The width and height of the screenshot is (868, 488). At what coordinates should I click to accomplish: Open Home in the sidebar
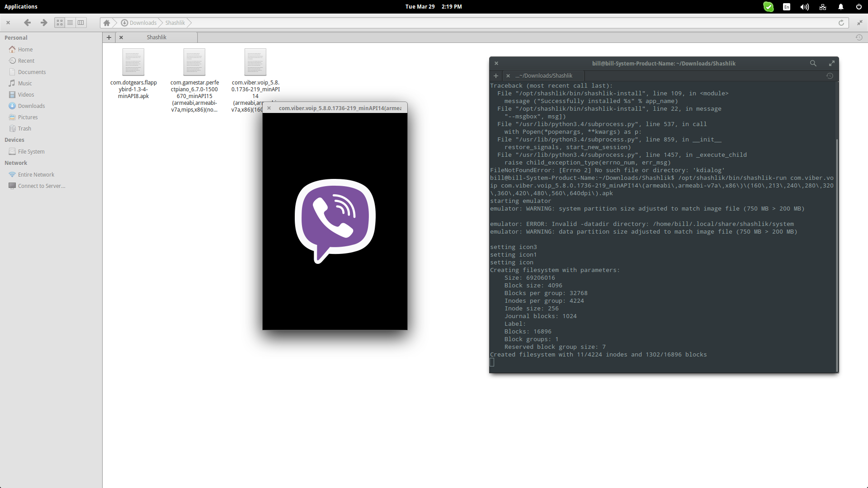[x=25, y=49]
